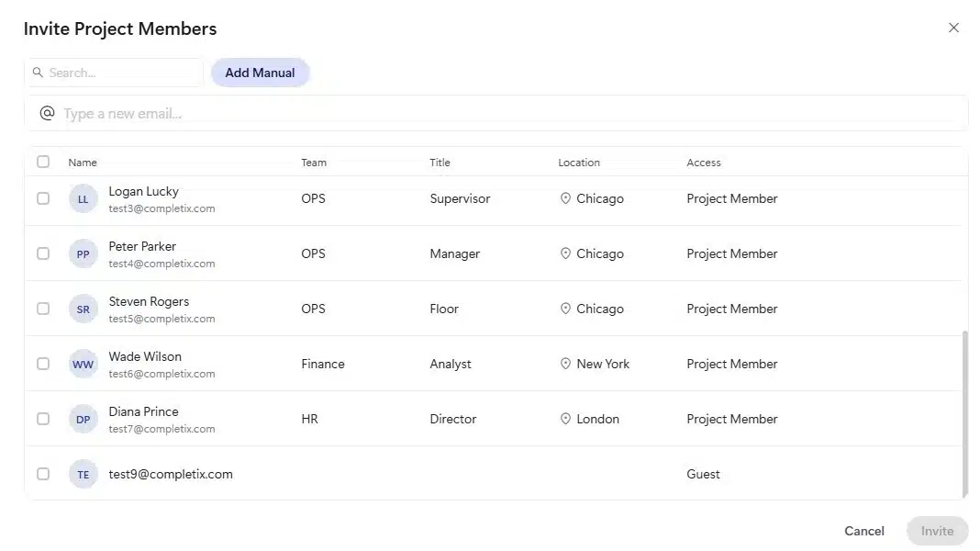Click Logan Lucky's LL avatar icon
980x551 pixels.
click(x=83, y=197)
